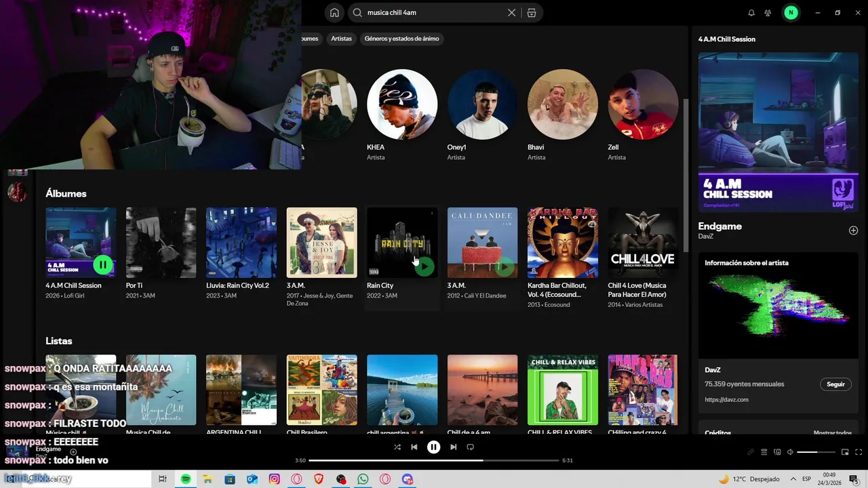Open the Browse icon in the search bar
868x488 pixels.
point(532,12)
